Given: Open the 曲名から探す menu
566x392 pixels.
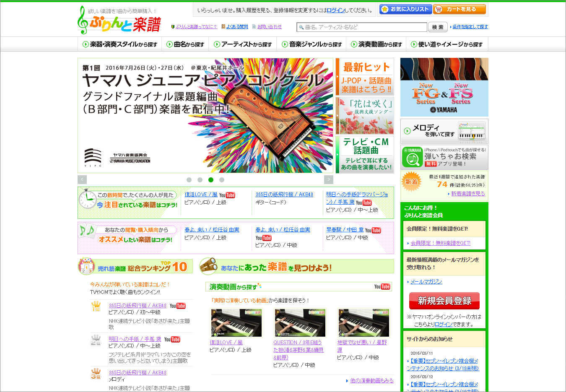Looking at the screenshot, I should pyautogui.click(x=187, y=44).
